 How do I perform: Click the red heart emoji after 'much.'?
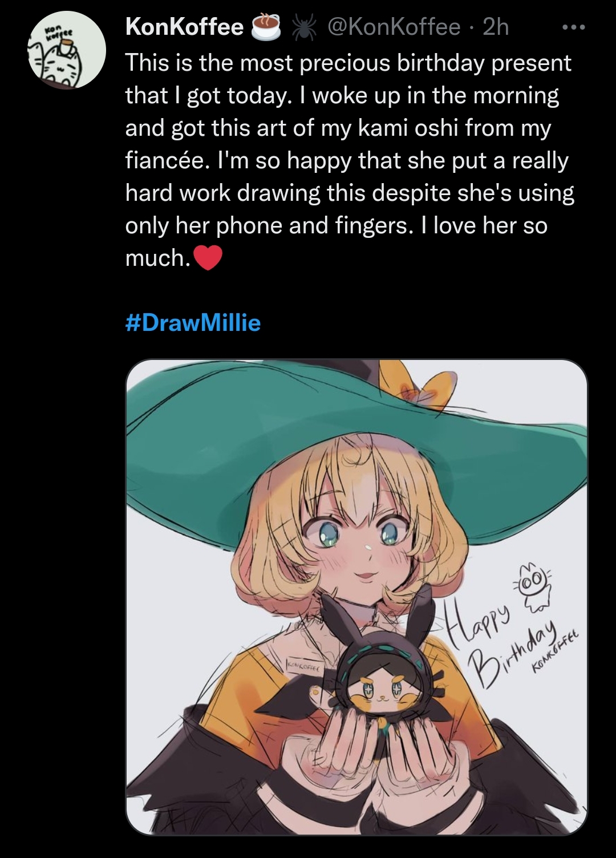click(208, 258)
